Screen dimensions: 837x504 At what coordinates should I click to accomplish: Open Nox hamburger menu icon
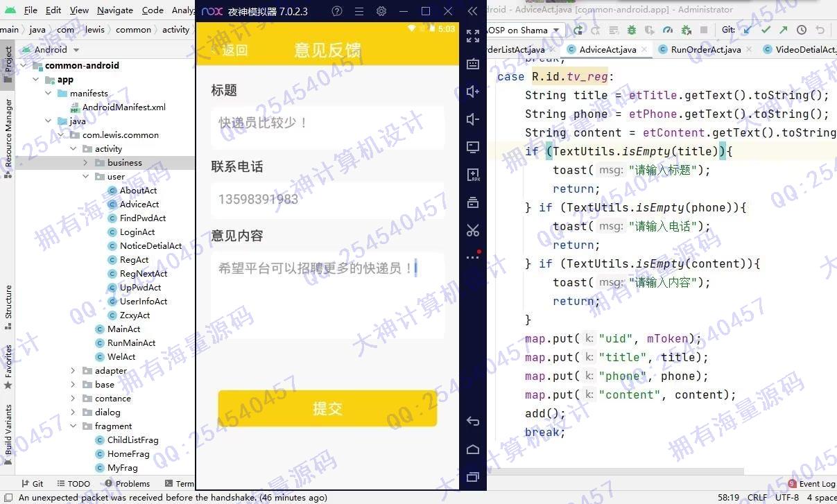(359, 11)
